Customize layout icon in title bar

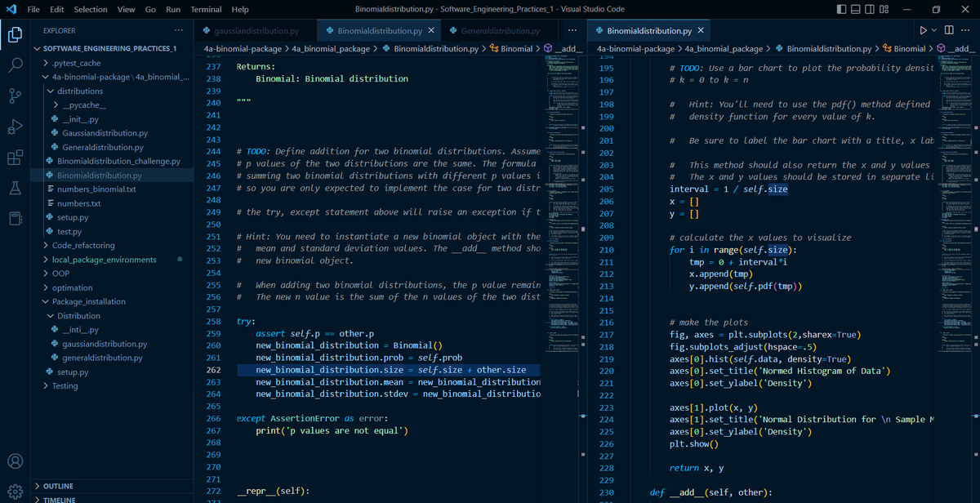(x=884, y=9)
